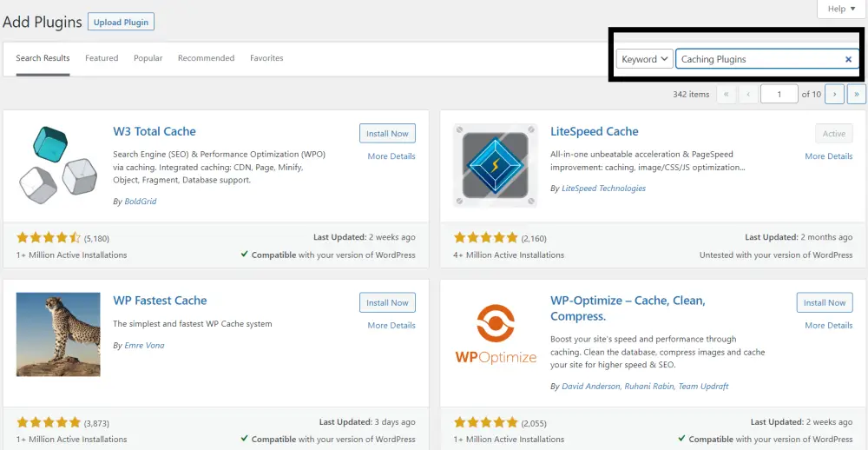Open the W3 Total Cache title link
Screen dimensions: 868x450
pyautogui.click(x=155, y=131)
